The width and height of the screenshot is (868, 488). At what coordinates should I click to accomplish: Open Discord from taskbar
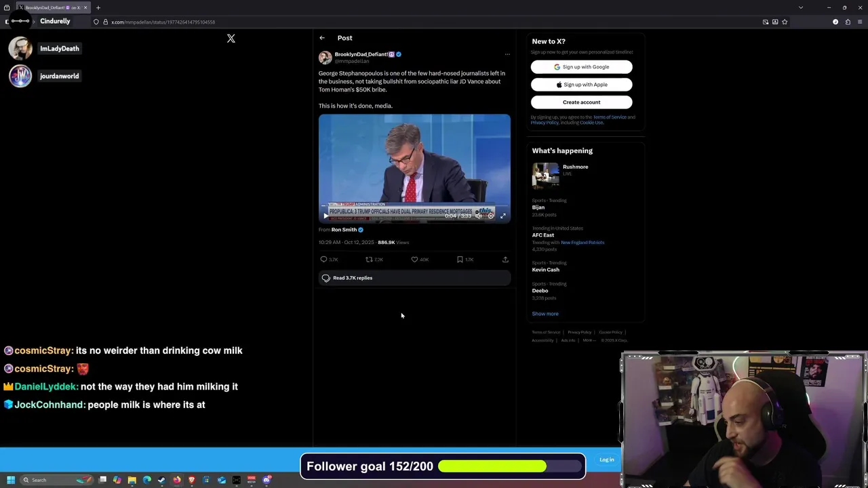click(x=267, y=480)
